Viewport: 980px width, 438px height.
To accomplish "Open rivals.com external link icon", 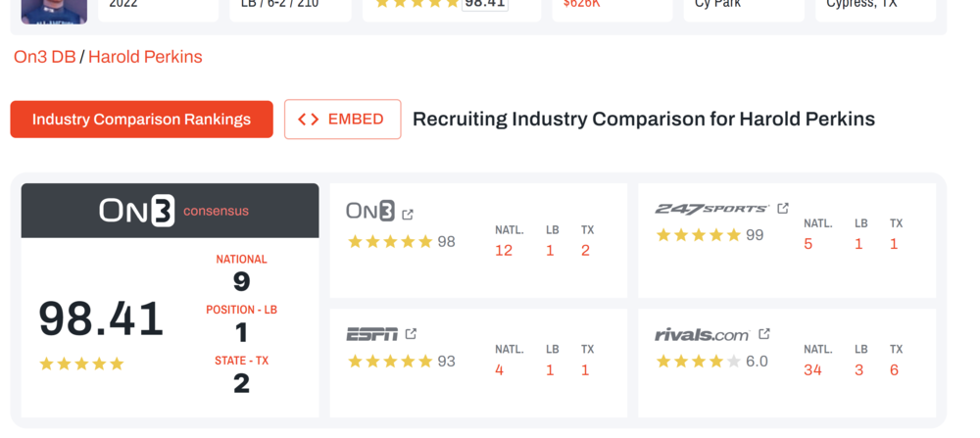I will pyautogui.click(x=764, y=334).
